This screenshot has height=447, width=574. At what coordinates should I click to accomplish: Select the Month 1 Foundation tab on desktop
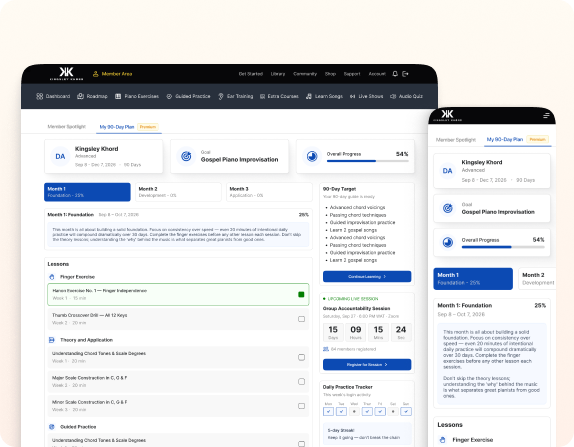click(x=87, y=192)
